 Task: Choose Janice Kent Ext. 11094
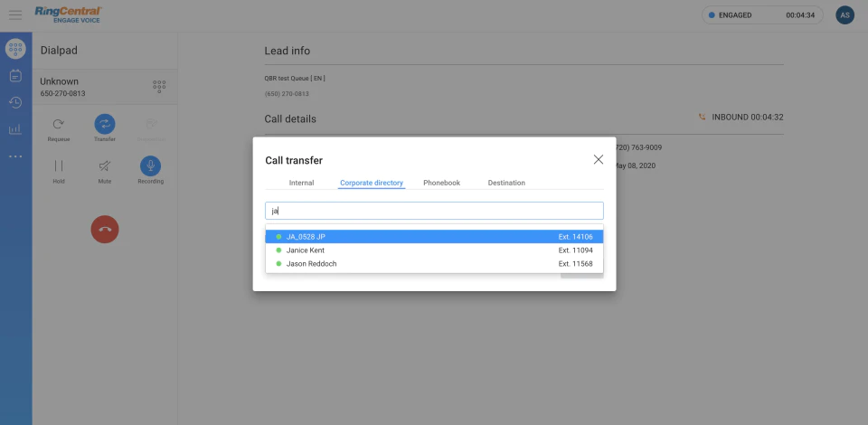pos(434,250)
